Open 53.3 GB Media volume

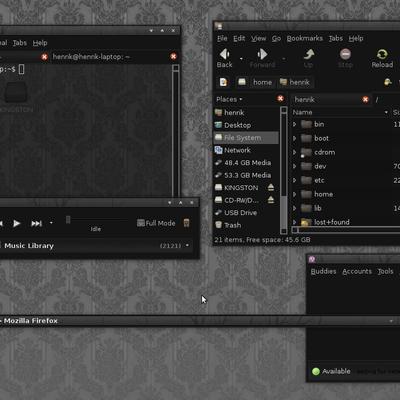(246, 175)
